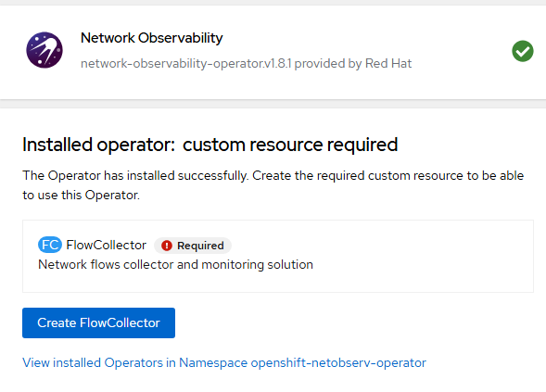Viewport: 546px width, 392px height.
Task: View installed Operators in the namespace
Action: tap(224, 362)
